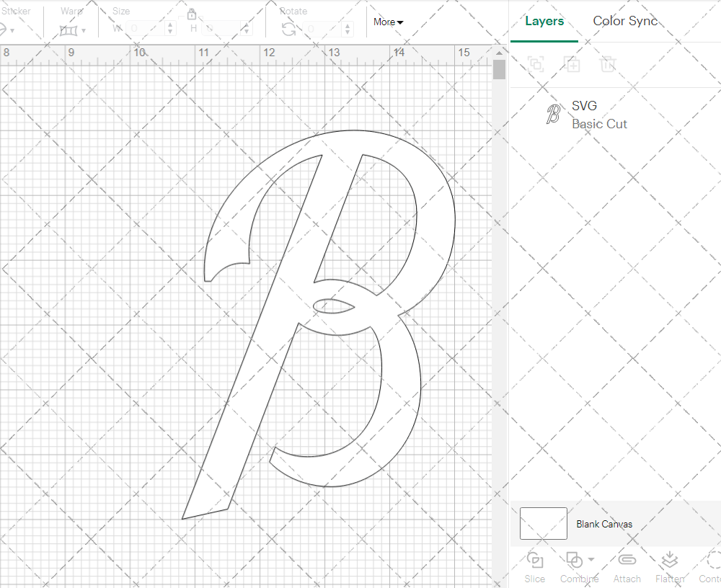Image resolution: width=721 pixels, height=588 pixels.
Task: Click the Contour icon
Action: [x=712, y=561]
